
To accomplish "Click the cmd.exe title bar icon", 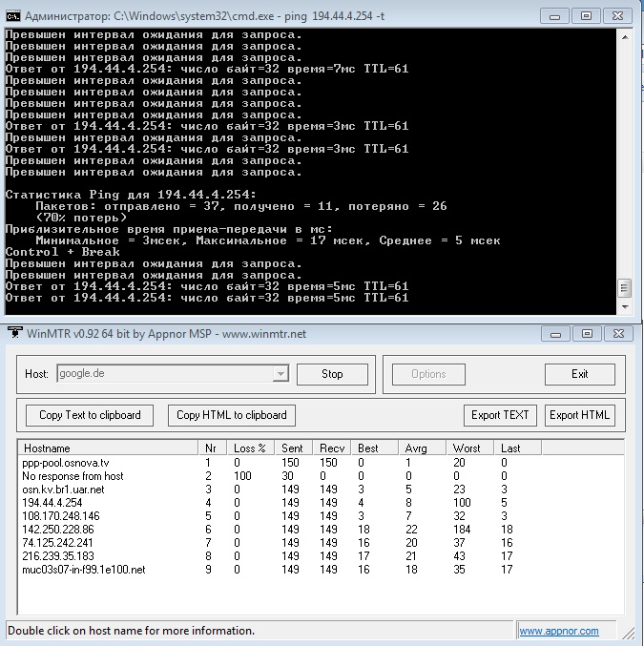I will 11,15.
